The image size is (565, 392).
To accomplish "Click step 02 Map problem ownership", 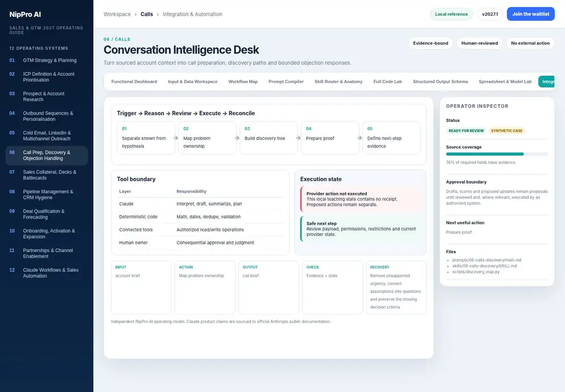I will click(207, 138).
